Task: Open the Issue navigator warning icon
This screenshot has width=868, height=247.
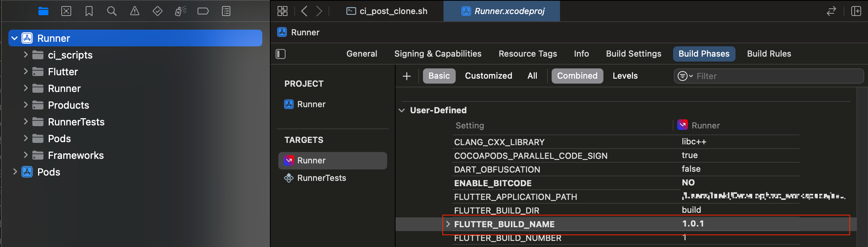Action: pyautogui.click(x=135, y=11)
